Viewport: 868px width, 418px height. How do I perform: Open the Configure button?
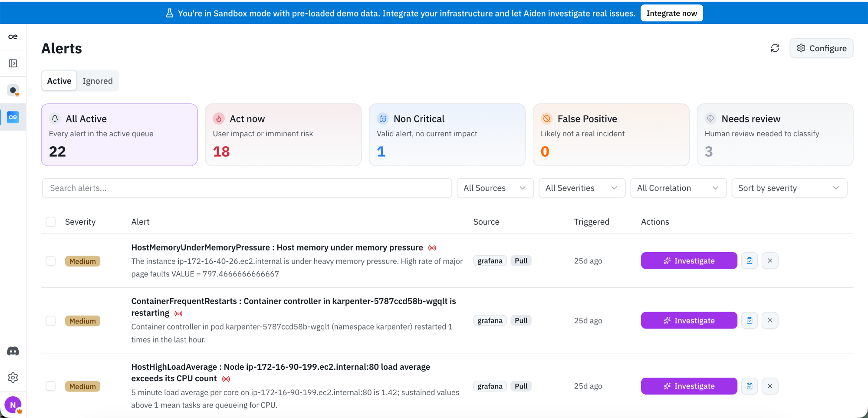(x=822, y=48)
